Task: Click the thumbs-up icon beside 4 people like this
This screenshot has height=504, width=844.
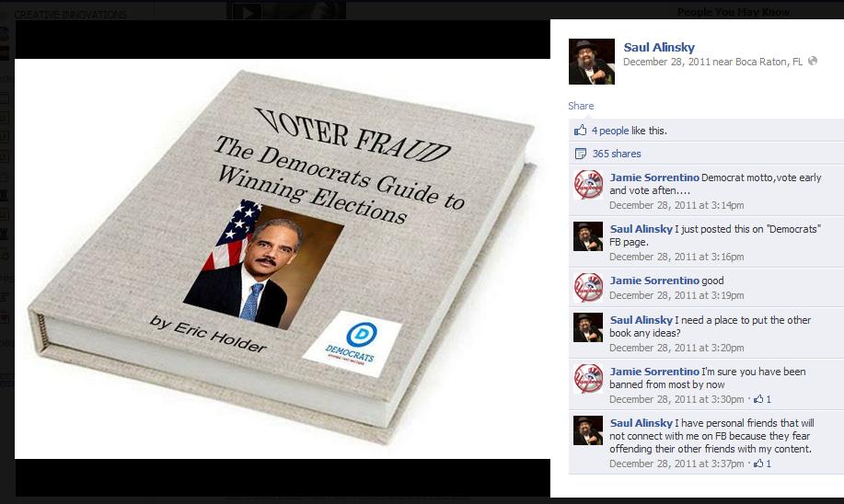Action: tap(580, 131)
